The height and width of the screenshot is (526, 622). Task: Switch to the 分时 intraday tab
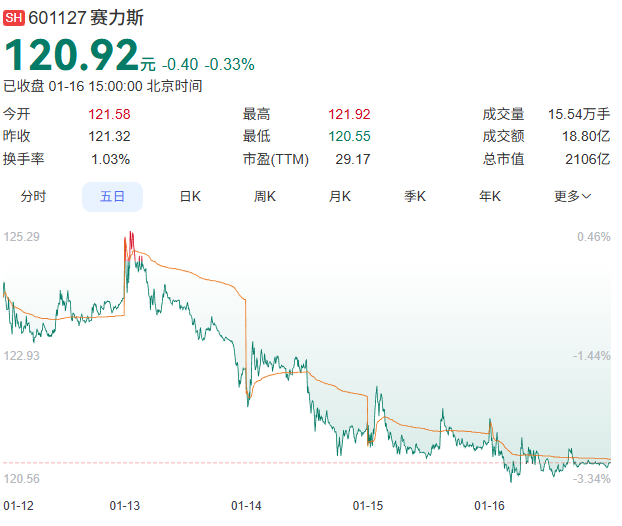tap(34, 197)
